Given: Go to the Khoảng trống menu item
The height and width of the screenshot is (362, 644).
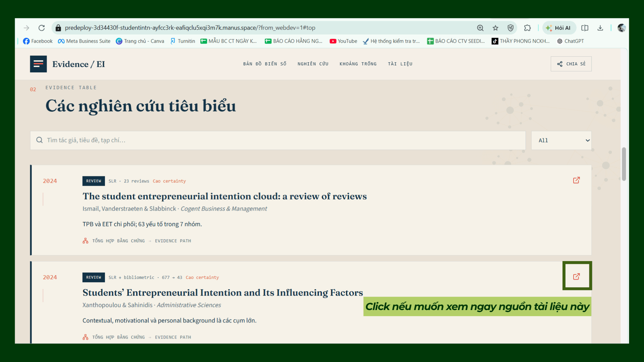Looking at the screenshot, I should pos(358,64).
